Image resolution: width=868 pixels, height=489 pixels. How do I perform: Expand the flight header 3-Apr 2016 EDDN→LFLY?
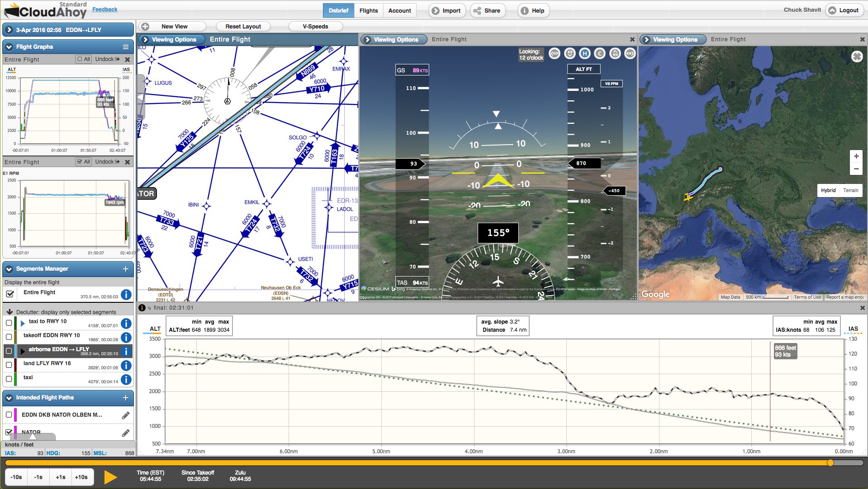(x=9, y=30)
